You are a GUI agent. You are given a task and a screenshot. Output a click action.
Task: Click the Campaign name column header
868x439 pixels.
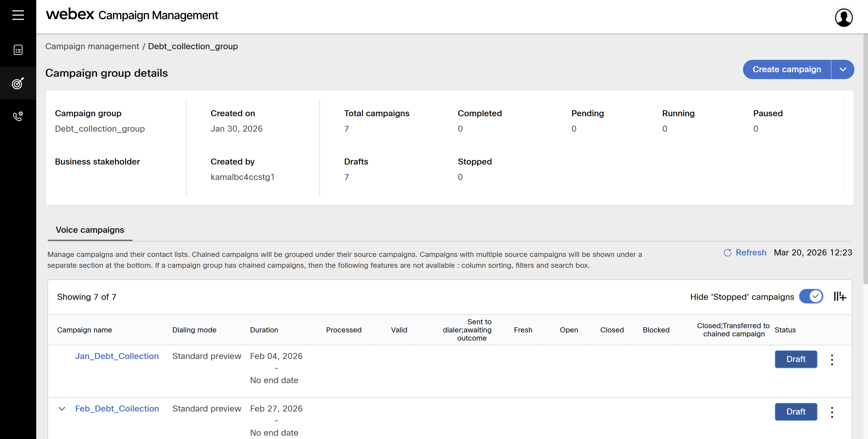coord(84,330)
